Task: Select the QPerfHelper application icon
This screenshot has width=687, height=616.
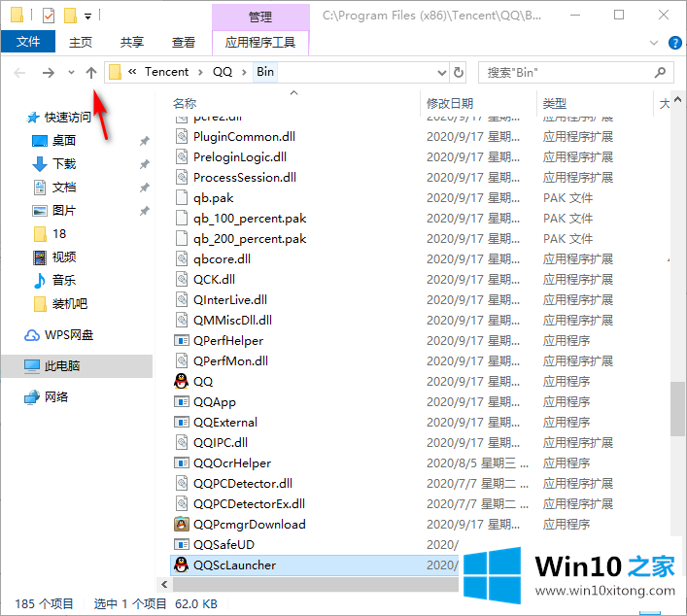Action: (x=181, y=340)
